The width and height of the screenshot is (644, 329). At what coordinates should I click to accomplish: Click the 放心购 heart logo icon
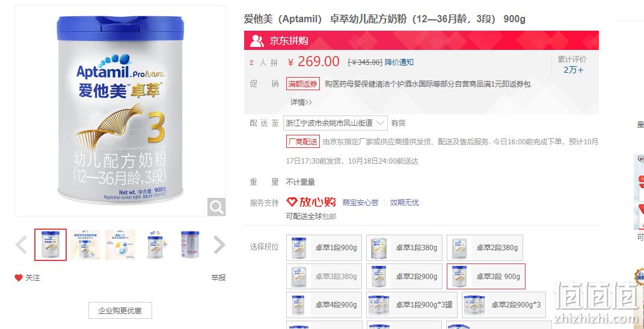click(x=292, y=202)
